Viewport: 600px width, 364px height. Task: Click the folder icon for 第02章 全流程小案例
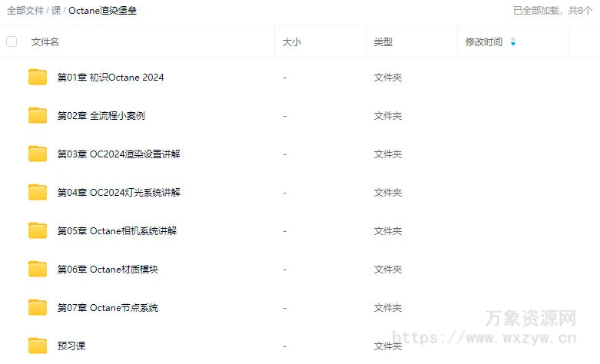(38, 115)
